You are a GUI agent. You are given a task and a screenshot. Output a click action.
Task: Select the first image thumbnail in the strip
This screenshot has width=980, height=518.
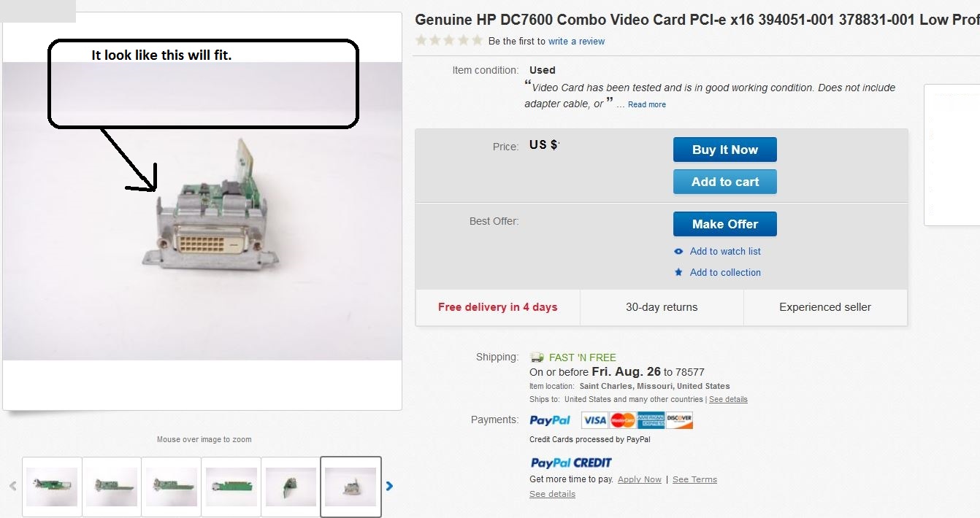click(x=52, y=487)
